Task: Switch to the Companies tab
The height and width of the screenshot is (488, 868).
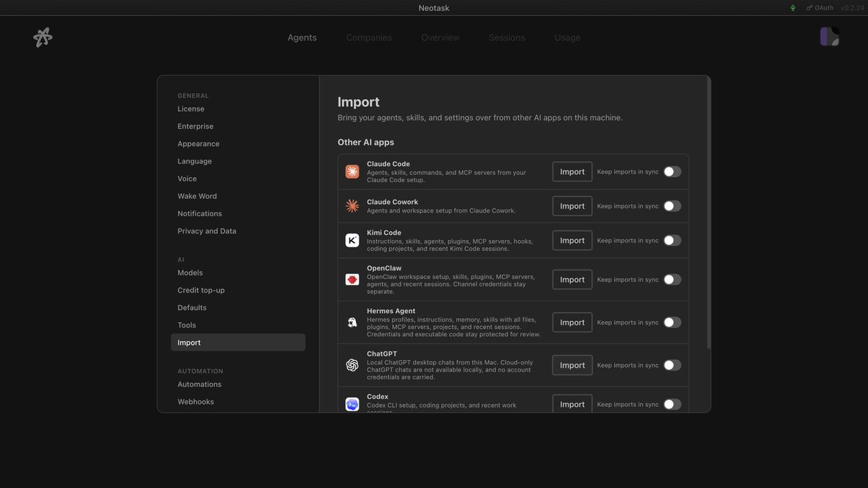Action: point(369,38)
